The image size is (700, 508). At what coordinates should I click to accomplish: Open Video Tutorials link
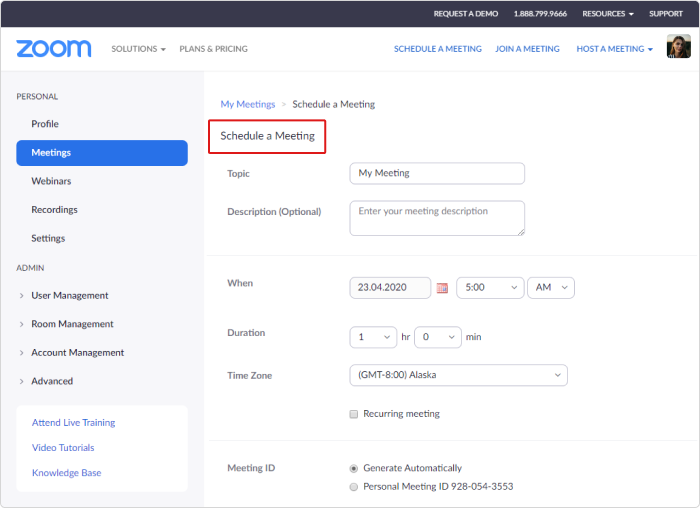[63, 448]
